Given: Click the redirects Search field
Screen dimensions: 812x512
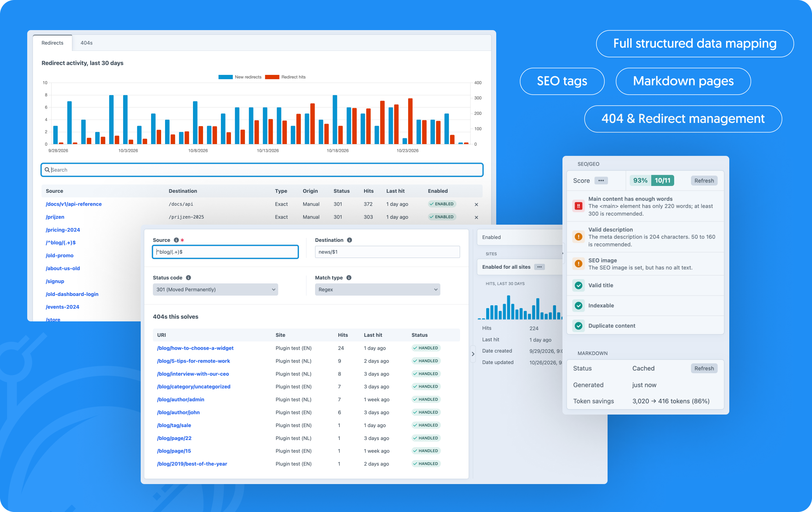Looking at the screenshot, I should [x=262, y=170].
